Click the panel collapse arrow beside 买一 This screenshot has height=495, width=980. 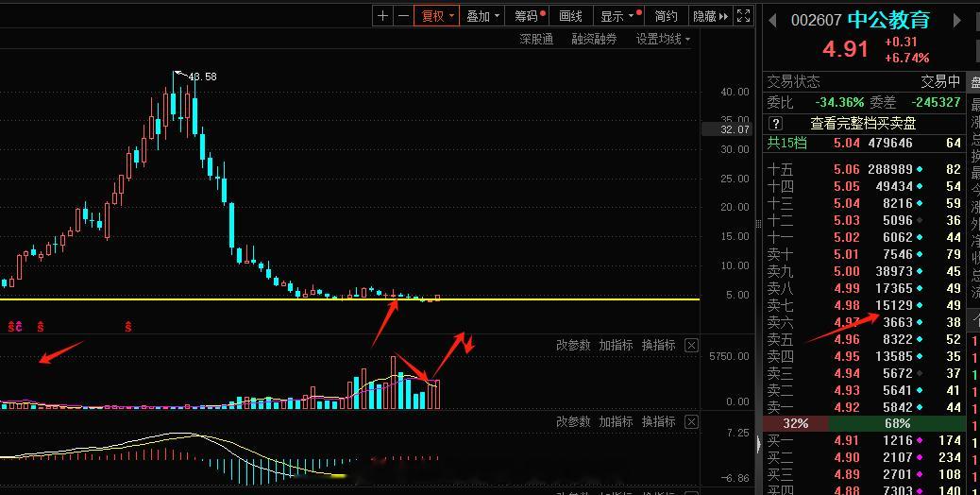[x=759, y=444]
